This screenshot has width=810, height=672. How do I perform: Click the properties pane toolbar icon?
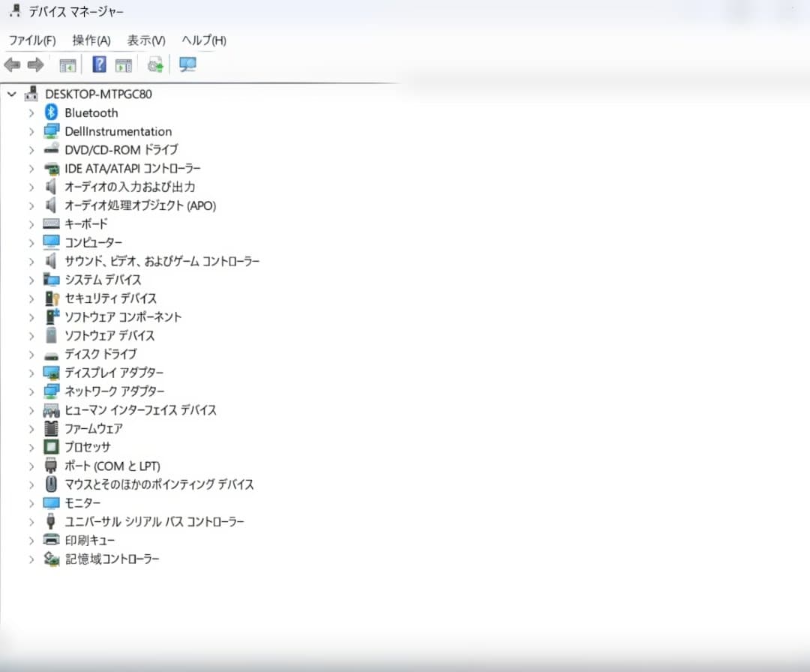124,65
